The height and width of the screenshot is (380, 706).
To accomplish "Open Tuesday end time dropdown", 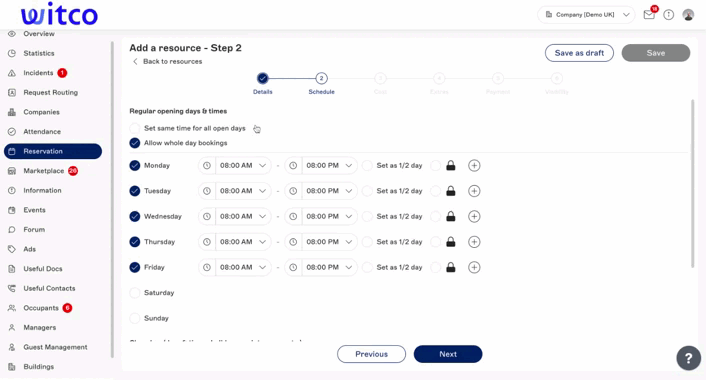I will 321,191.
